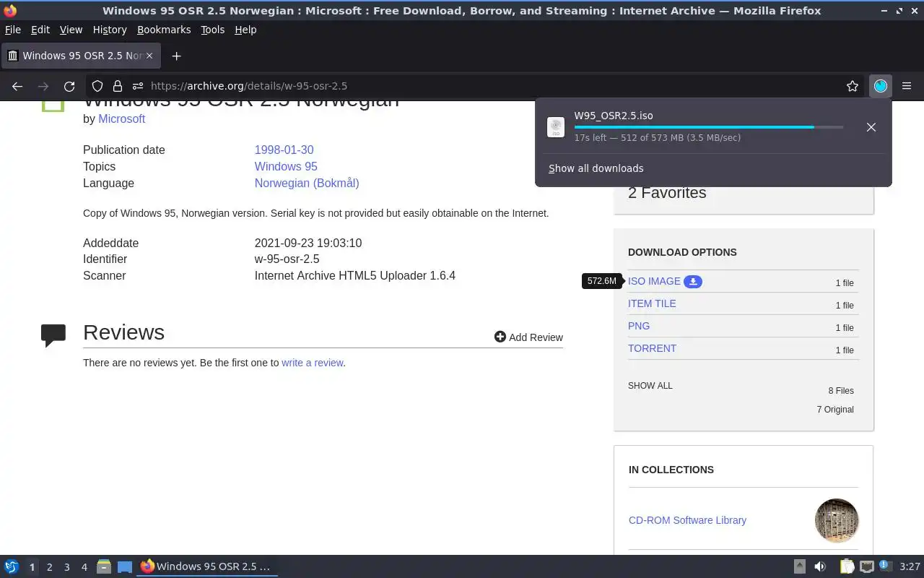Image resolution: width=924 pixels, height=578 pixels.
Task: Click Show all downloads
Action: coord(596,168)
